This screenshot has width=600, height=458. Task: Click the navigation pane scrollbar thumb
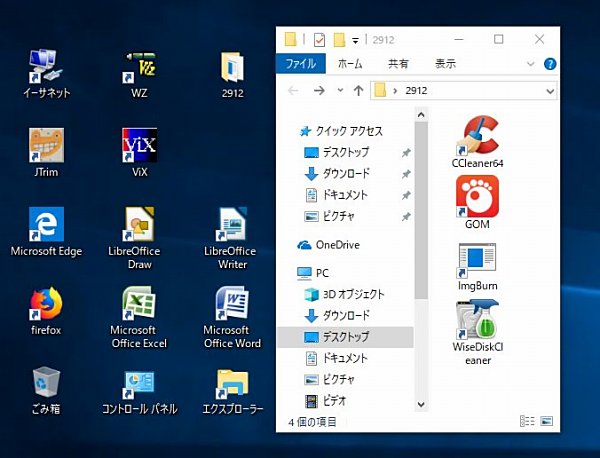(421, 210)
